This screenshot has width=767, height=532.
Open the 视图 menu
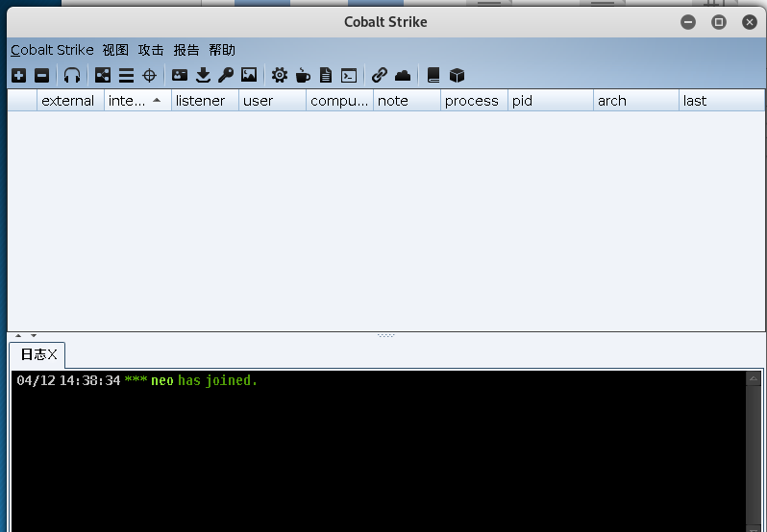click(x=115, y=50)
